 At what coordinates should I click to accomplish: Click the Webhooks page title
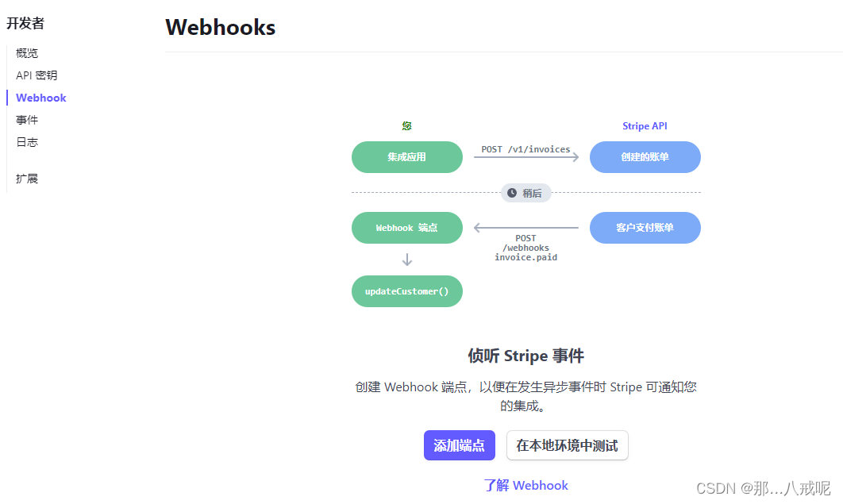[x=221, y=28]
